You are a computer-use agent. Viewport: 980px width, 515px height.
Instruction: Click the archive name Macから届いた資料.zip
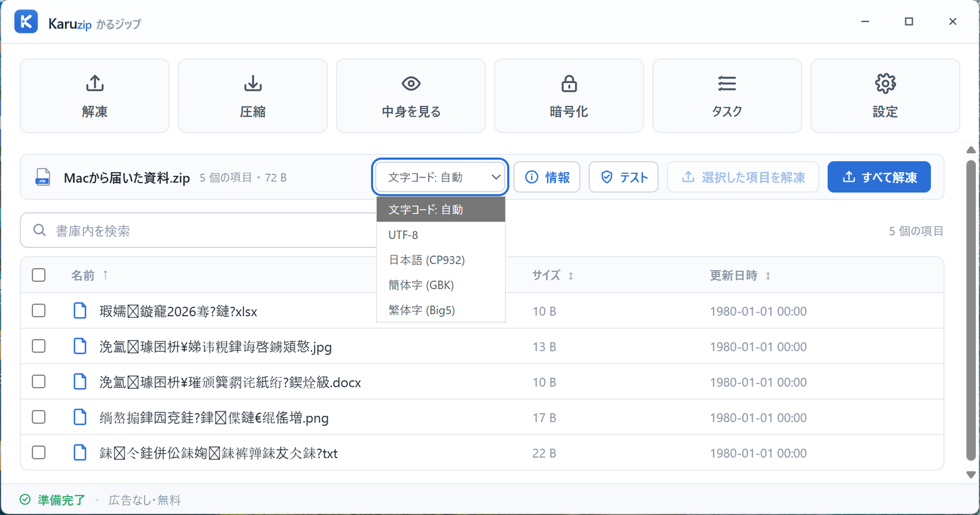coord(127,178)
